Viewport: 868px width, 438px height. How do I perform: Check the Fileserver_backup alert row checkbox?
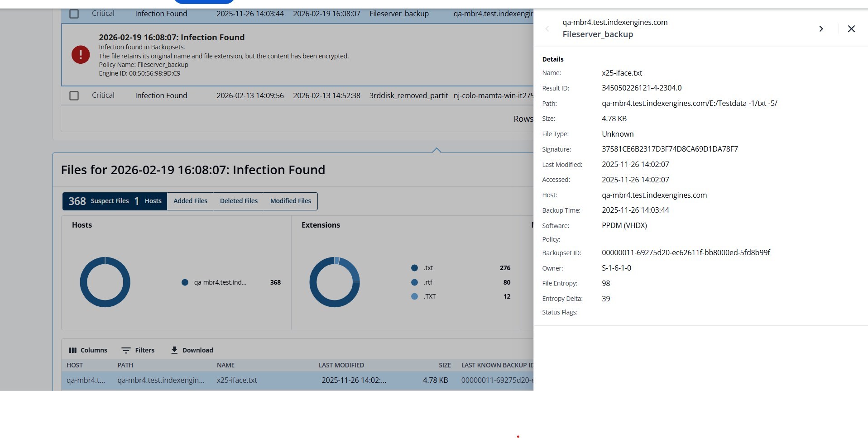pyautogui.click(x=74, y=14)
